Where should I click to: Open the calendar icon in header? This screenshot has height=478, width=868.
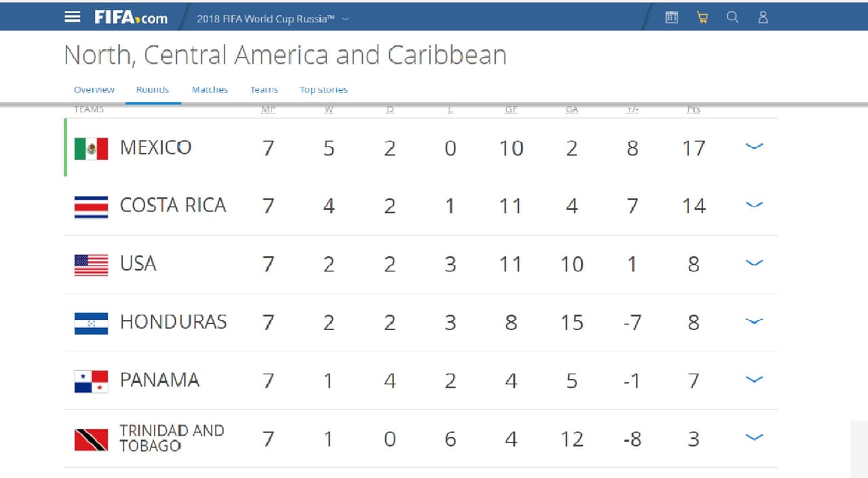[x=671, y=18]
